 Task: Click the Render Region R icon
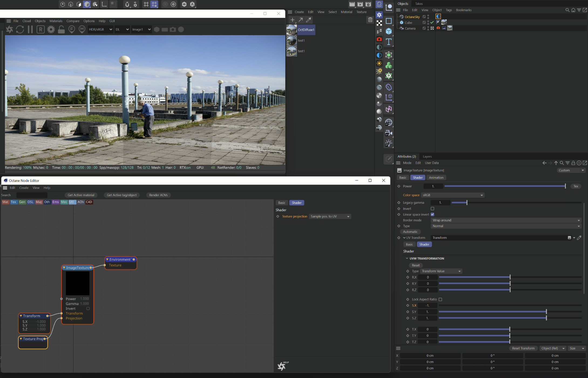pyautogui.click(x=40, y=29)
